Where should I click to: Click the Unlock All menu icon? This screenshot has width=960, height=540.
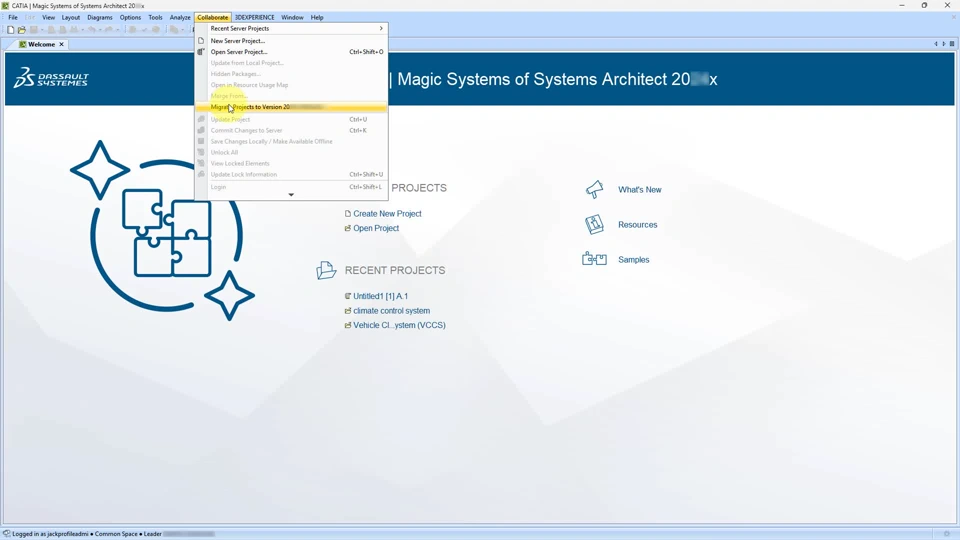click(x=201, y=152)
